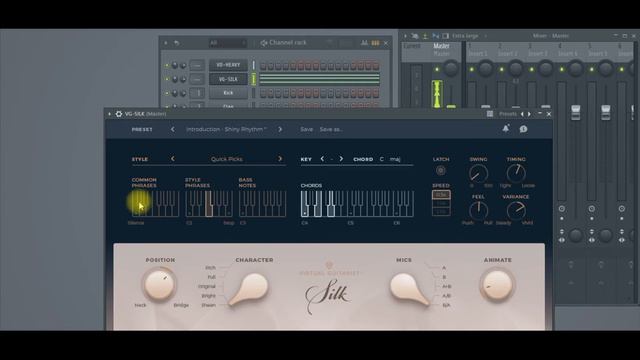This screenshot has height=360, width=640.
Task: Select VG-SILK channel button
Action: pyautogui.click(x=228, y=79)
